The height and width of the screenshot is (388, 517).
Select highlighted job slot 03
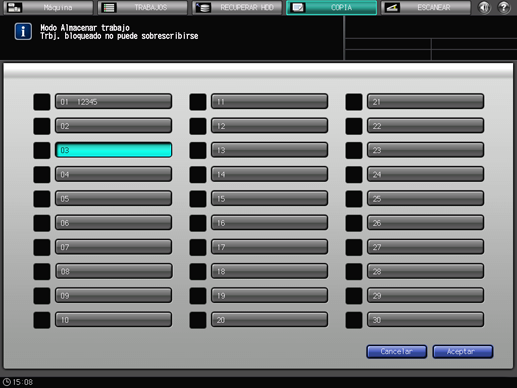coord(113,150)
